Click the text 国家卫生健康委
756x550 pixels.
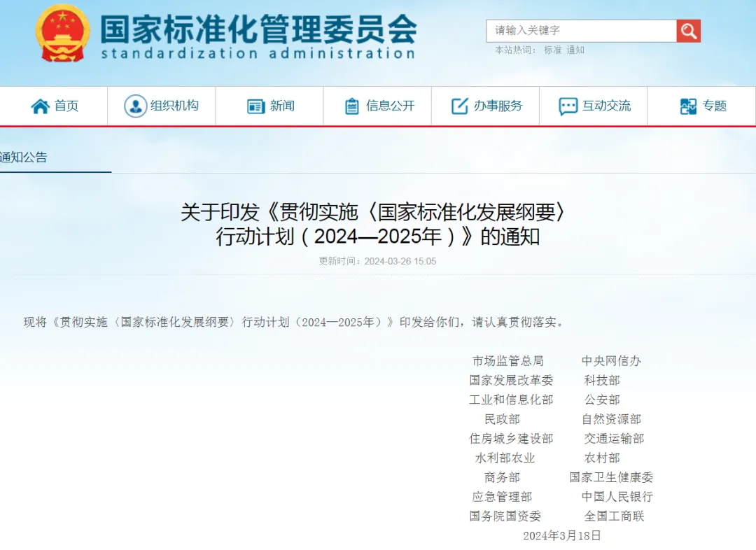pyautogui.click(x=611, y=478)
